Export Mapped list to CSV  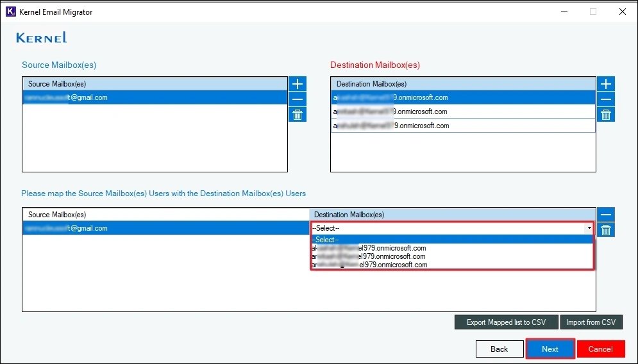click(506, 322)
